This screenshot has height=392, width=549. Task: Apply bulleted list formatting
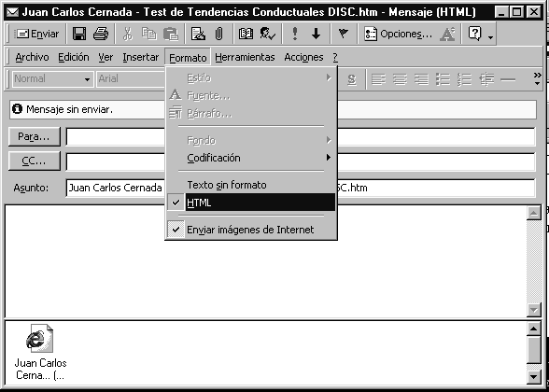pos(443,79)
